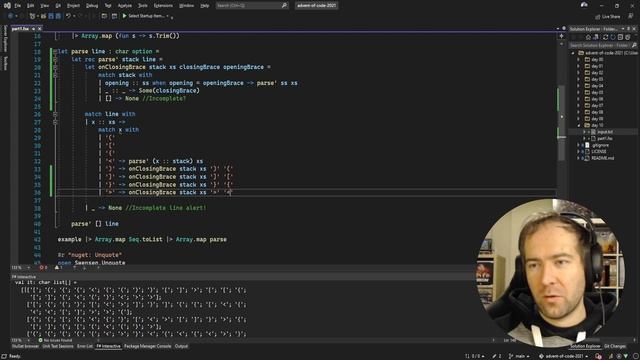
Task: Click Show All Files icon in Solution Explorer
Action: point(627,37)
